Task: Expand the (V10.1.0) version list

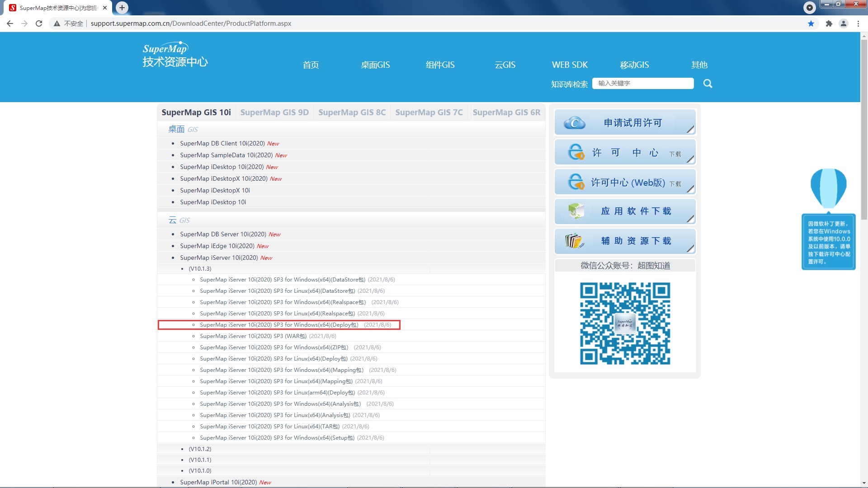Action: [x=200, y=470]
